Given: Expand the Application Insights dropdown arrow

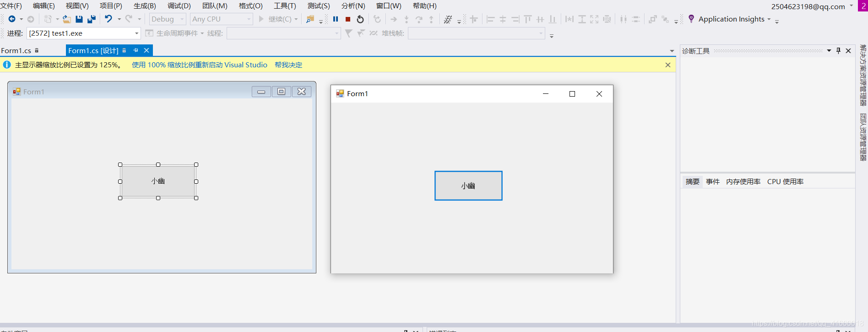Looking at the screenshot, I should 769,19.
